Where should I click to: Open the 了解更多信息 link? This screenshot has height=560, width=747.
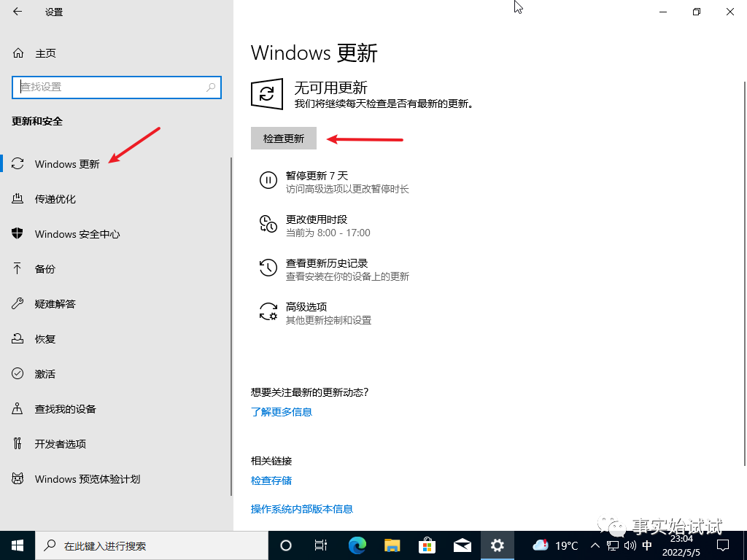click(x=282, y=412)
